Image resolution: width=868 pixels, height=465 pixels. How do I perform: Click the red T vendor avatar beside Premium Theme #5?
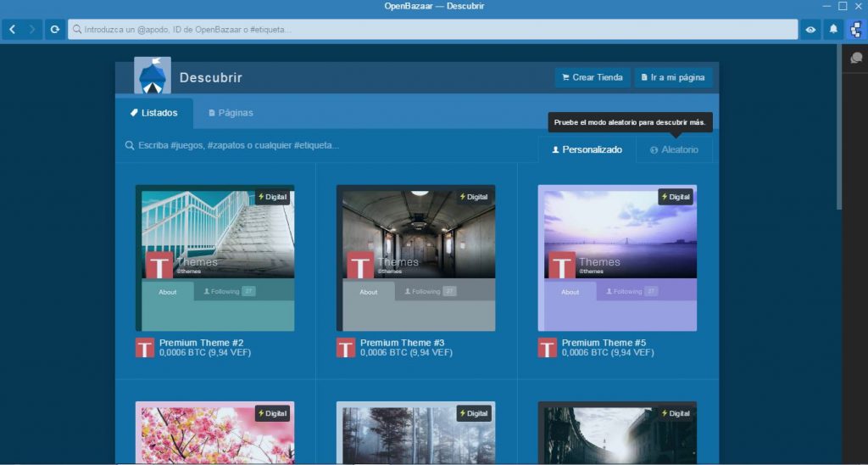548,348
